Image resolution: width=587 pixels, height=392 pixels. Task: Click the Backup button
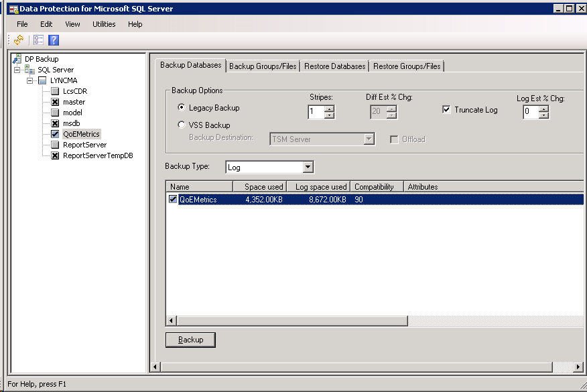click(190, 340)
